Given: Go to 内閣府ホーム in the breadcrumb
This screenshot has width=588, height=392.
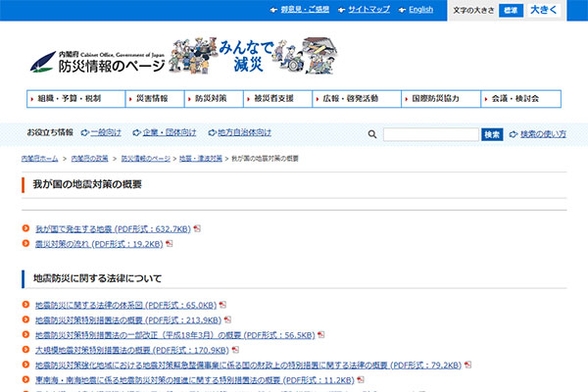Looking at the screenshot, I should tap(39, 158).
